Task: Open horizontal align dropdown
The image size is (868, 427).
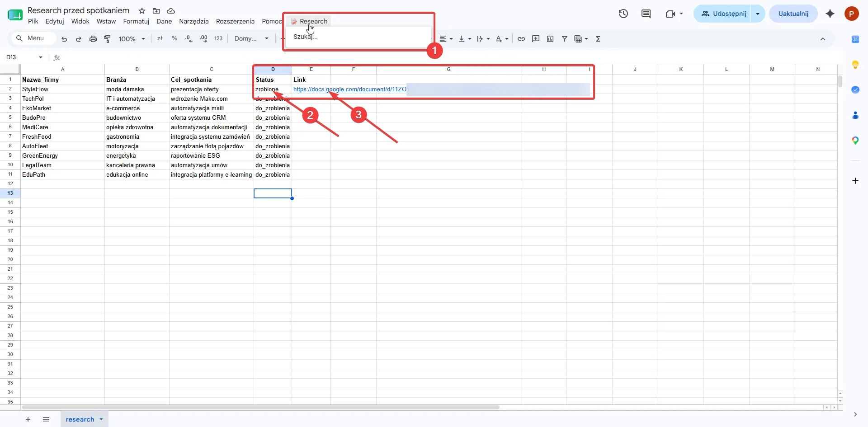Action: 446,39
